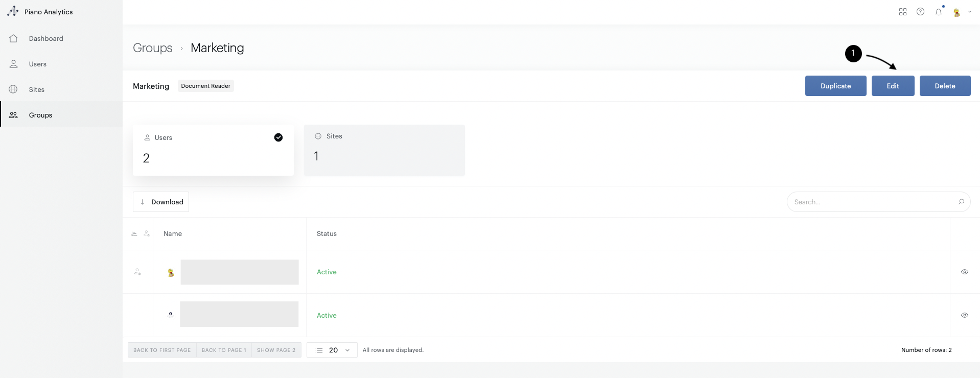Click the Edit button
Viewport: 980px width, 378px height.
[893, 86]
